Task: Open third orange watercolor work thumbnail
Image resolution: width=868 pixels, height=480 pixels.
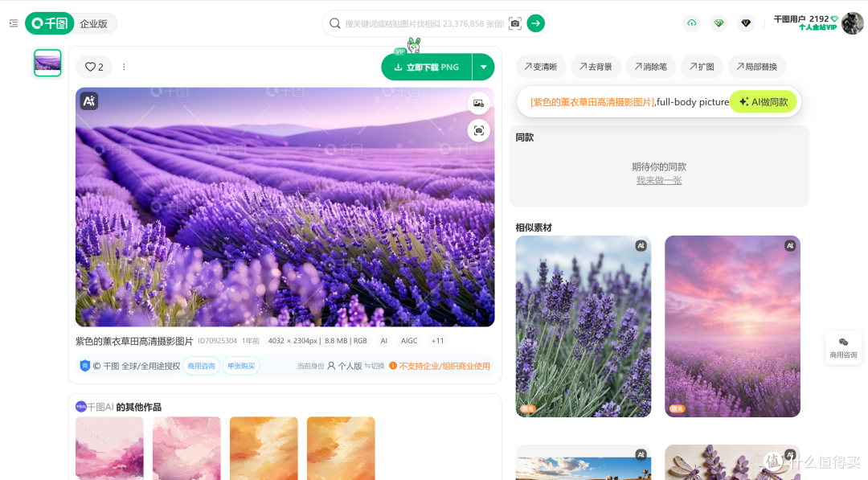Action: (x=264, y=448)
